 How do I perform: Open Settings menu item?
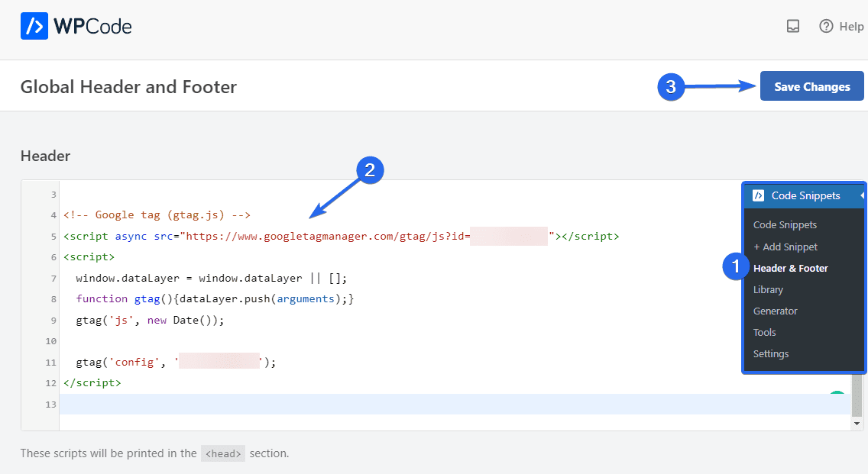tap(770, 354)
